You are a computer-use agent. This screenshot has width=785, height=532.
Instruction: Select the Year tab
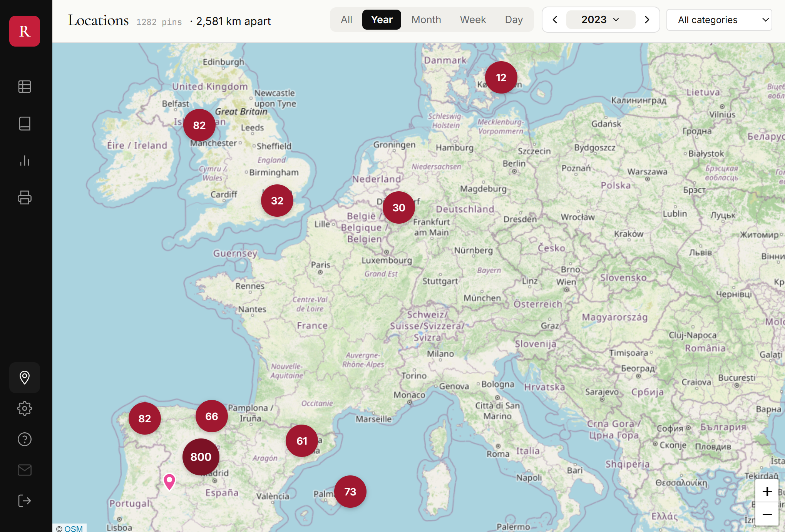[382, 20]
